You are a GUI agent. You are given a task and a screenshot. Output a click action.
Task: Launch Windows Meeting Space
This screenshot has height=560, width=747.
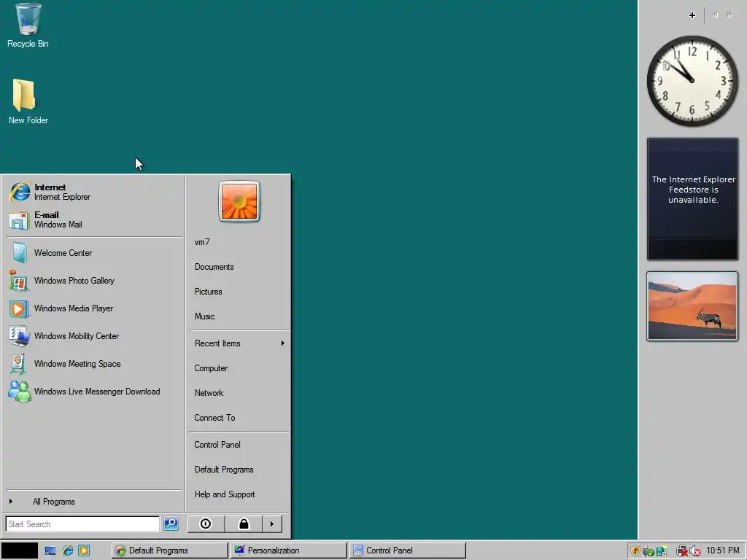(94, 363)
